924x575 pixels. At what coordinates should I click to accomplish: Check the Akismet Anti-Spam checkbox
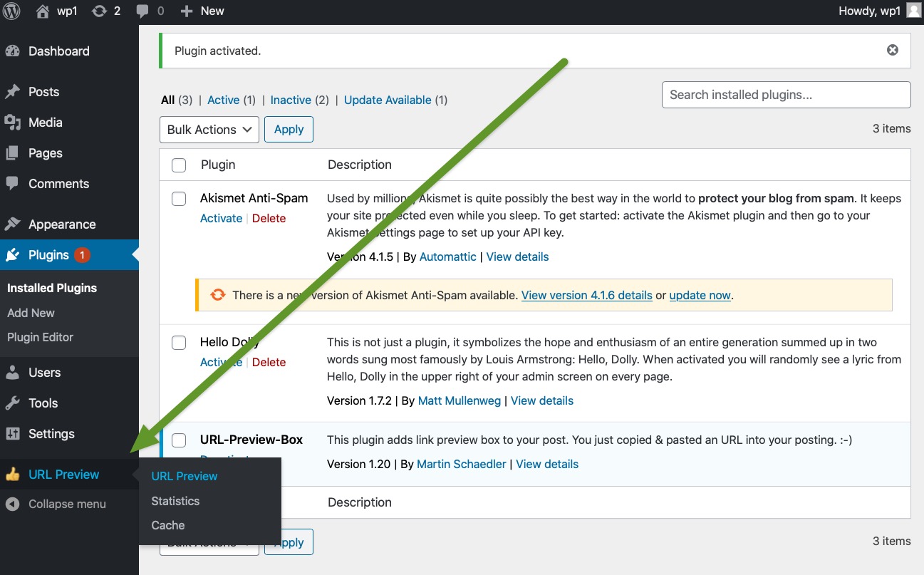pyautogui.click(x=179, y=199)
